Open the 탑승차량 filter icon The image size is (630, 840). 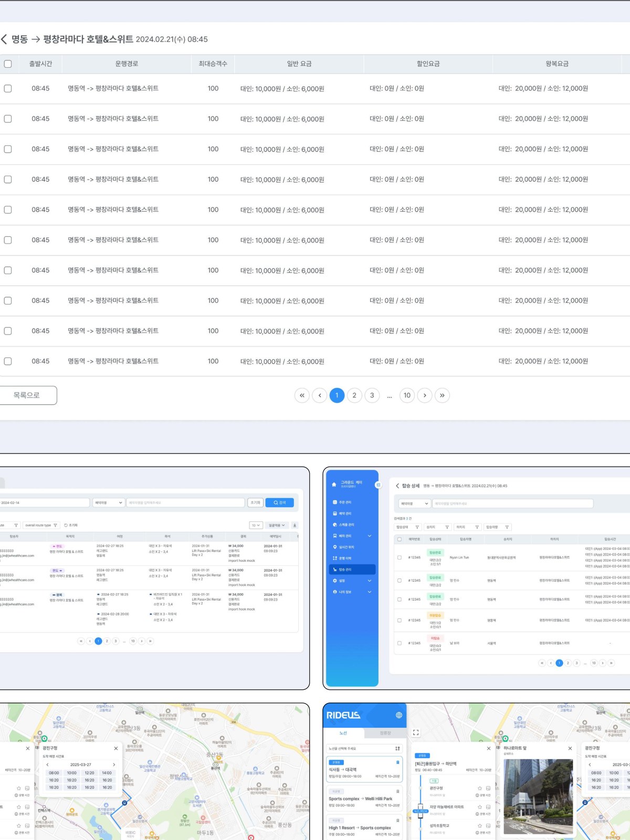pyautogui.click(x=507, y=527)
